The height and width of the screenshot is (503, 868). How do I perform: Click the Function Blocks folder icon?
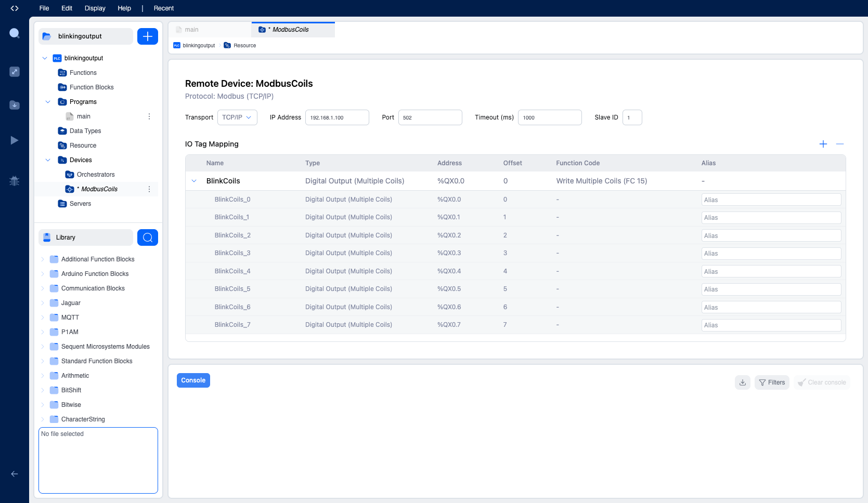62,87
